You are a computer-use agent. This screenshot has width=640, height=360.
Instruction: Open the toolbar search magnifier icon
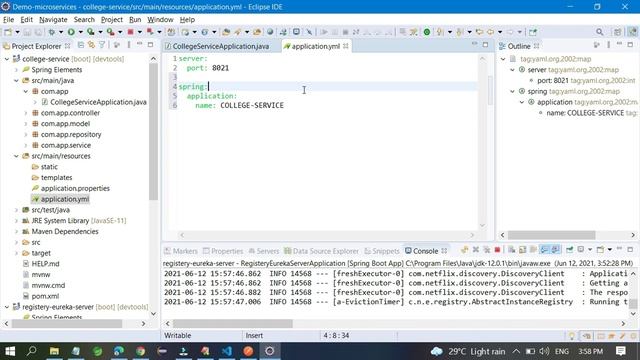point(599,32)
